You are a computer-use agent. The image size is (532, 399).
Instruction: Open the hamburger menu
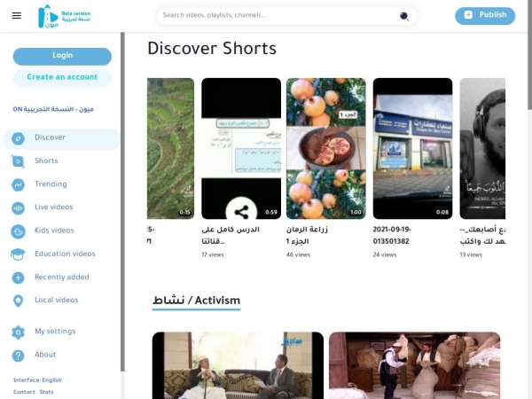(x=17, y=16)
